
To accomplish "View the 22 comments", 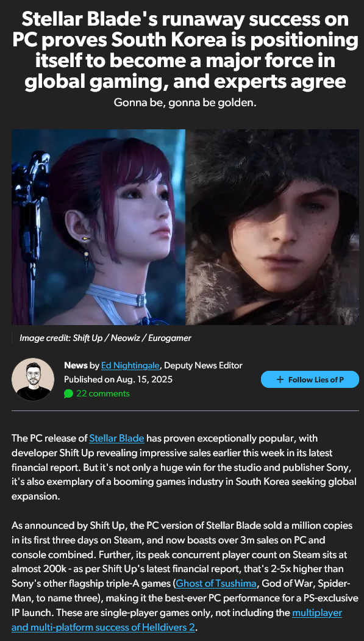I will (103, 393).
